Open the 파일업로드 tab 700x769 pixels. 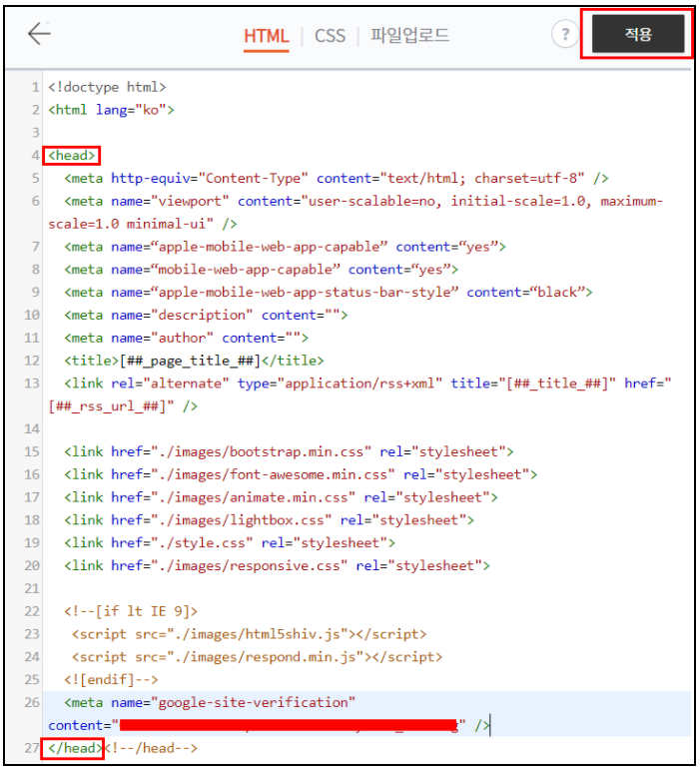coord(409,35)
